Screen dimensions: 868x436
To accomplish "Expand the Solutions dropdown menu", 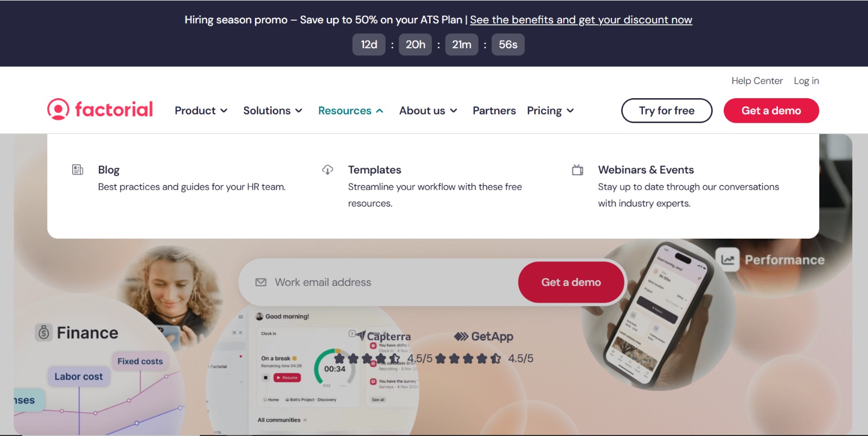I will (272, 111).
